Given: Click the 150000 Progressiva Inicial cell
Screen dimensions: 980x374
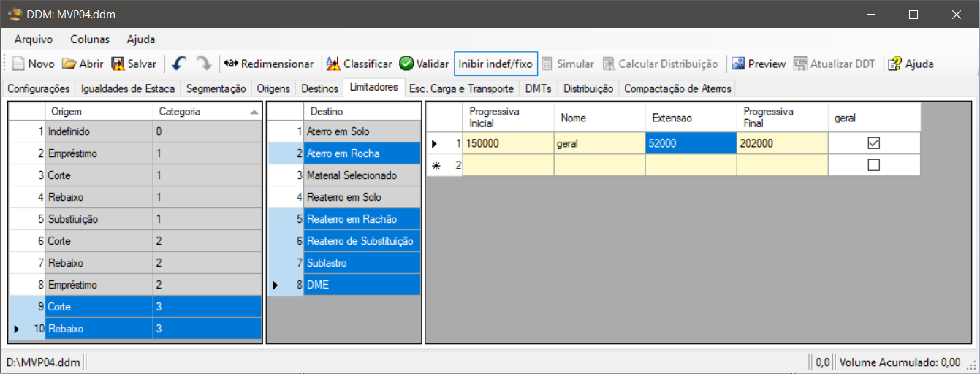Looking at the screenshot, I should 508,143.
